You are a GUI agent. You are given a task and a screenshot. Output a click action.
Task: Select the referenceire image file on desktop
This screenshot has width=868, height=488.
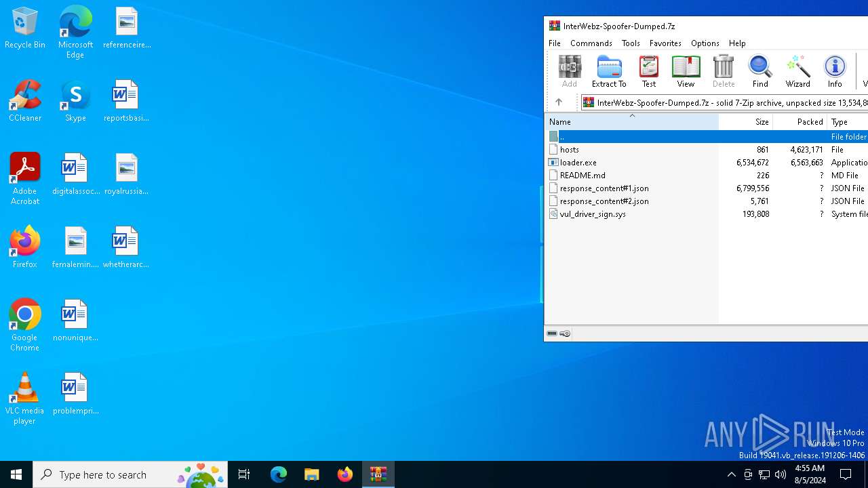click(x=127, y=28)
